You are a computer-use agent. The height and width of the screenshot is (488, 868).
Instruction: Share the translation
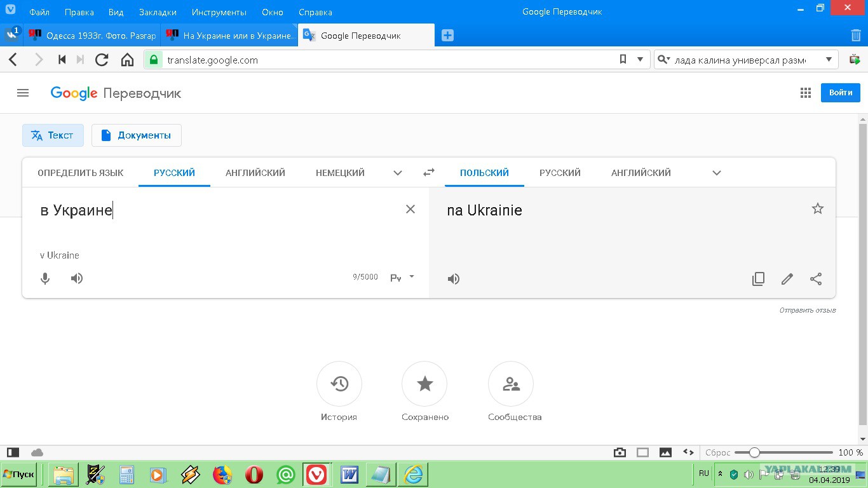click(816, 279)
